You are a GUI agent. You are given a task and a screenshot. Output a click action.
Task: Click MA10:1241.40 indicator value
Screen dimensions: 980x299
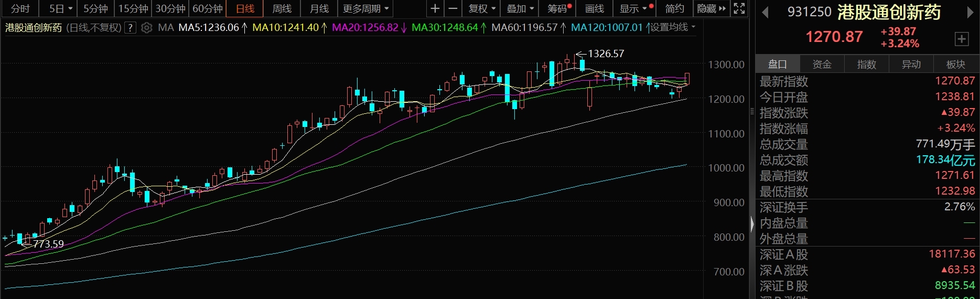click(x=285, y=27)
